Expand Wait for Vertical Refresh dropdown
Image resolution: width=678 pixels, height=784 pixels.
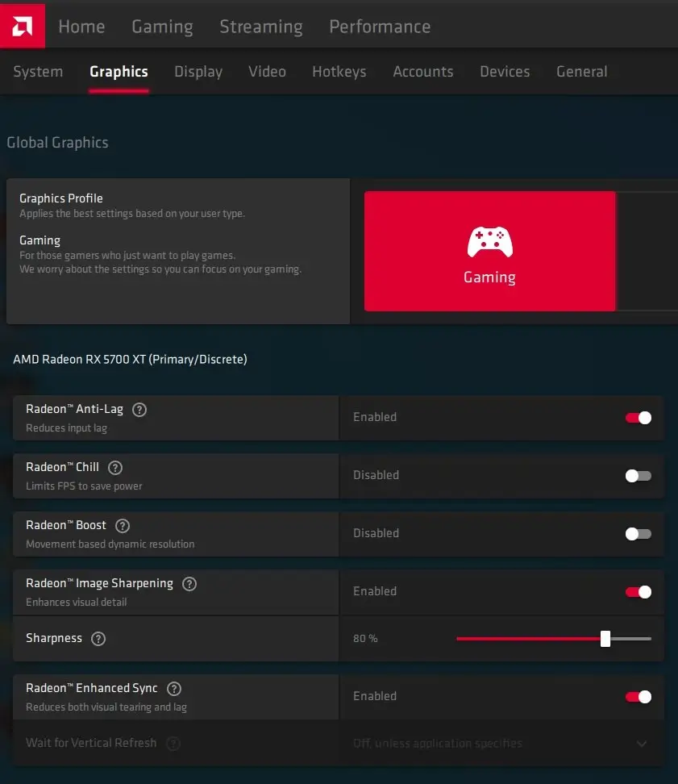point(642,744)
